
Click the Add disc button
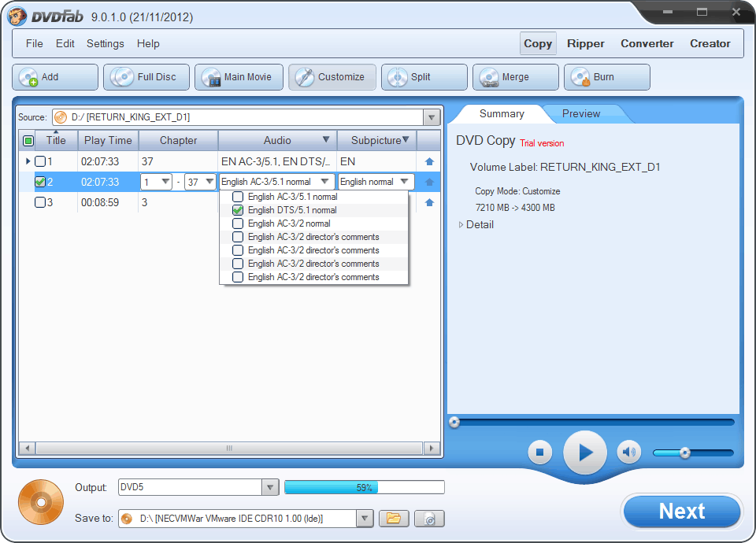tap(55, 77)
